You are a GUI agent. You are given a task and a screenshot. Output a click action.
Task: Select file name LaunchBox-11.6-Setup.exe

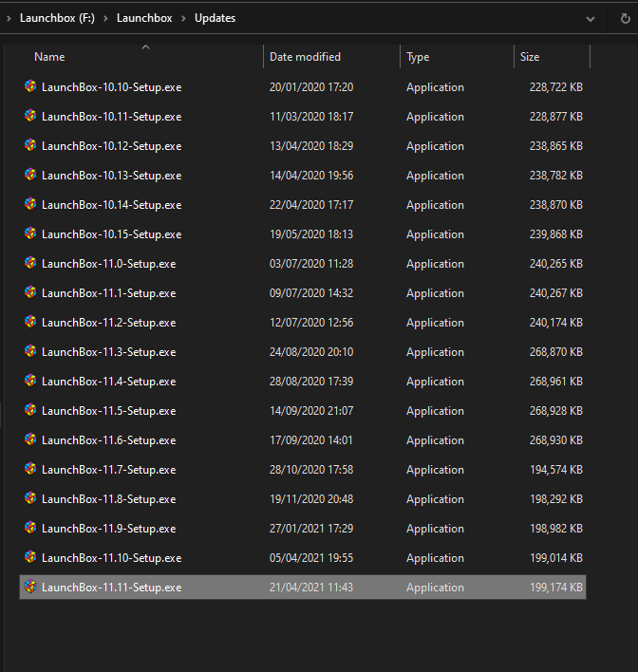(x=109, y=440)
